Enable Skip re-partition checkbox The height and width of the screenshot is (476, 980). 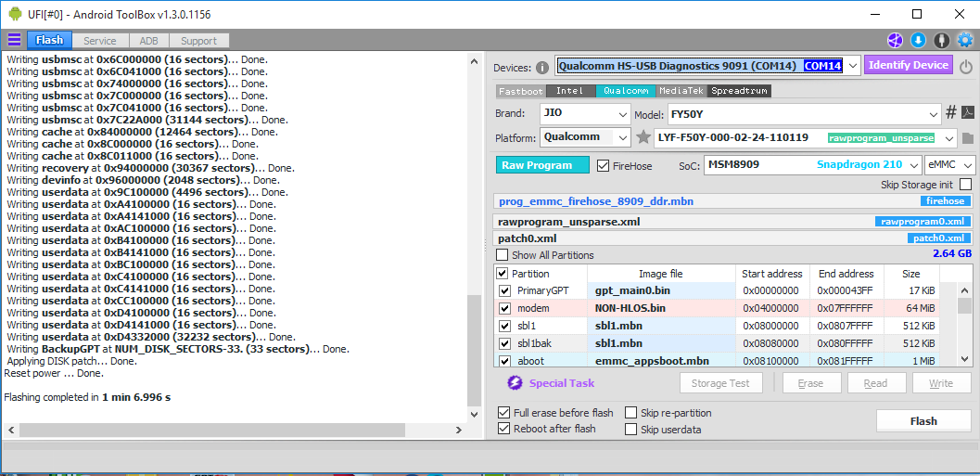coord(630,413)
